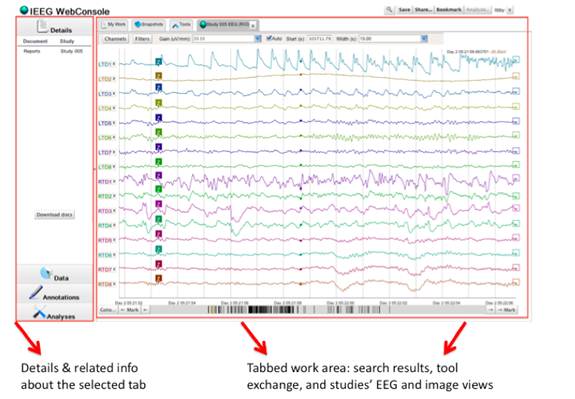
Task: Open the Data section in the sidebar
Action: pyautogui.click(x=54, y=275)
